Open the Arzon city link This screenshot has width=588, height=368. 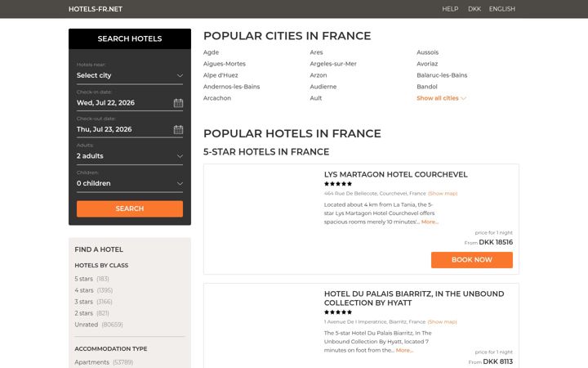pyautogui.click(x=318, y=75)
